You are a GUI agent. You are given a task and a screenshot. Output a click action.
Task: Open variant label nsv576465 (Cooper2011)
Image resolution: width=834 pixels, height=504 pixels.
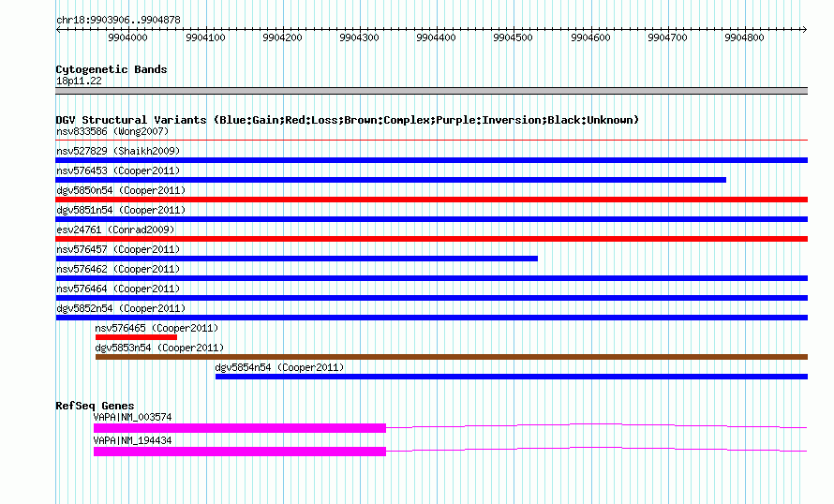[x=156, y=328]
